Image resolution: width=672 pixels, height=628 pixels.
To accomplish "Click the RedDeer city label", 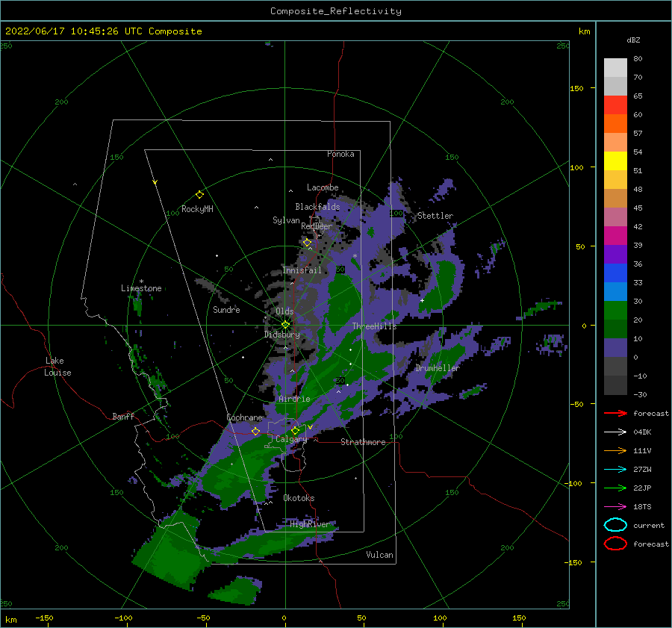I will [x=317, y=226].
